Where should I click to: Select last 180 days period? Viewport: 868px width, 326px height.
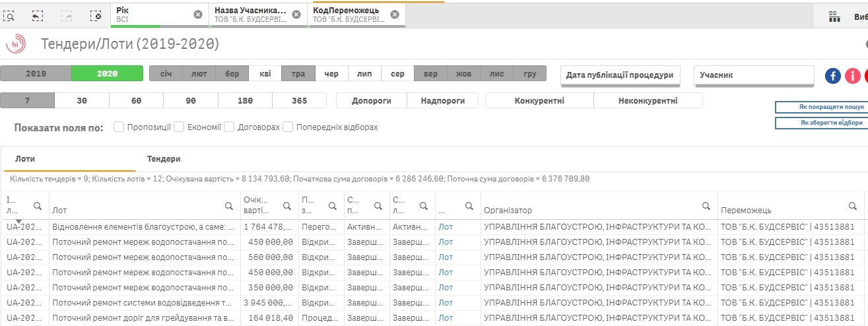pyautogui.click(x=245, y=101)
